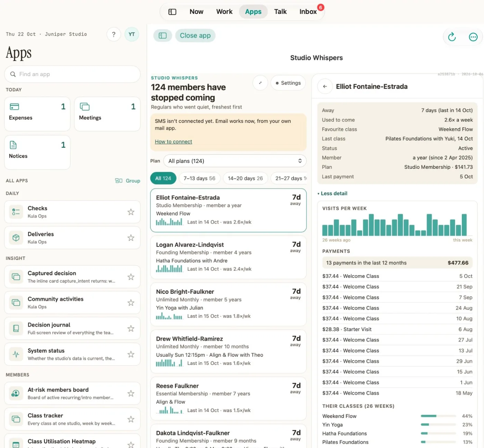Follow the How to connect link
This screenshot has width=484, height=448.
click(x=174, y=142)
